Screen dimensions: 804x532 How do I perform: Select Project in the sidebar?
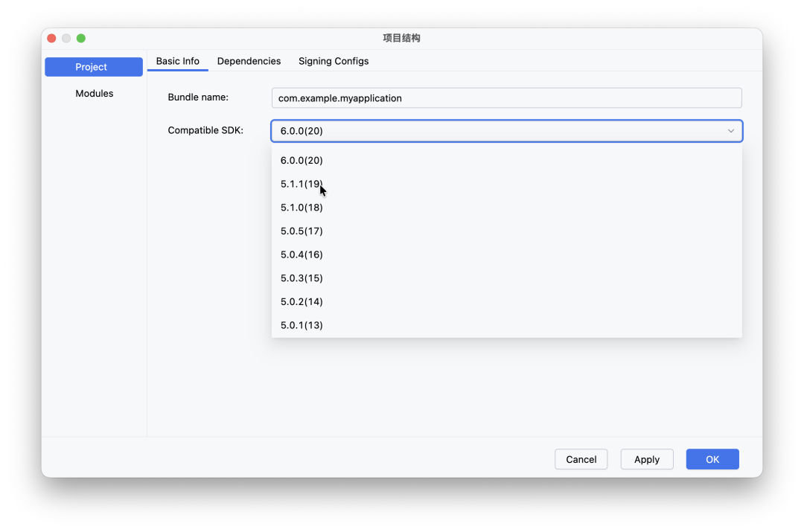93,67
